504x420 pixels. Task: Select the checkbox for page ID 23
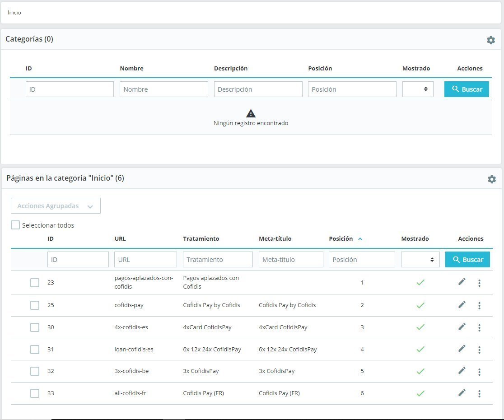[35, 283]
